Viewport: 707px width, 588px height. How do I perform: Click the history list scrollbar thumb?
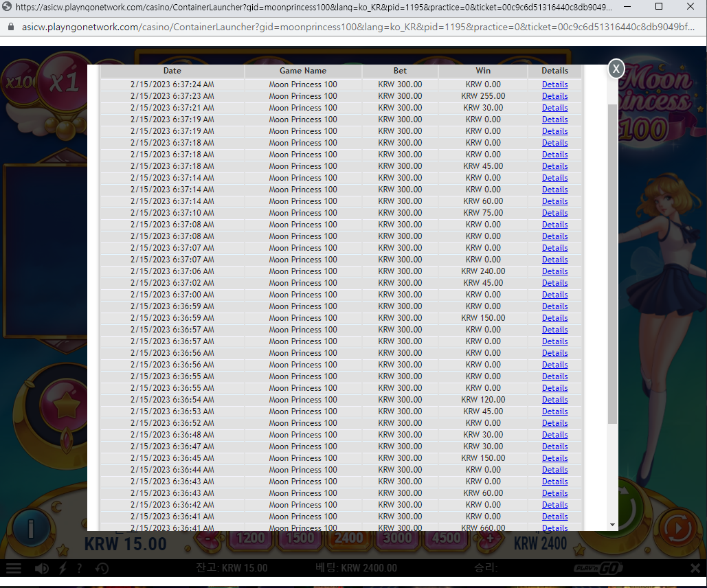point(612,264)
